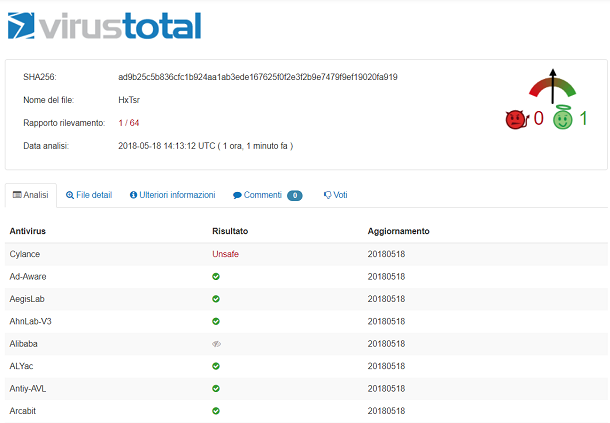Click the update date 20180518 for Arcabit
Screen dimensions: 610x423
click(x=386, y=411)
